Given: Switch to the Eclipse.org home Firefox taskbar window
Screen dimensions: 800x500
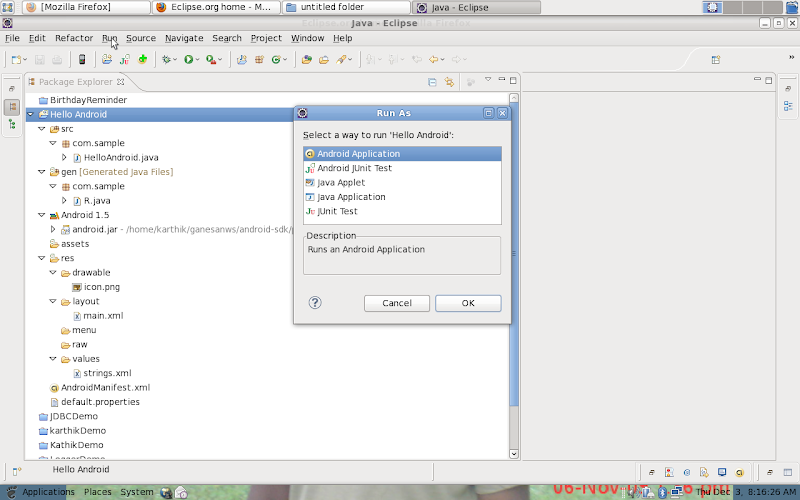Looking at the screenshot, I should (216, 7).
